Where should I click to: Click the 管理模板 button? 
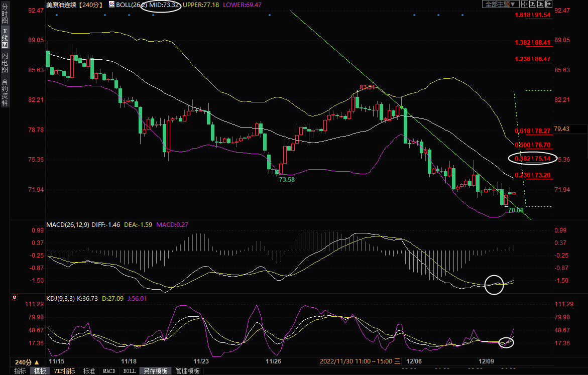[x=187, y=371]
